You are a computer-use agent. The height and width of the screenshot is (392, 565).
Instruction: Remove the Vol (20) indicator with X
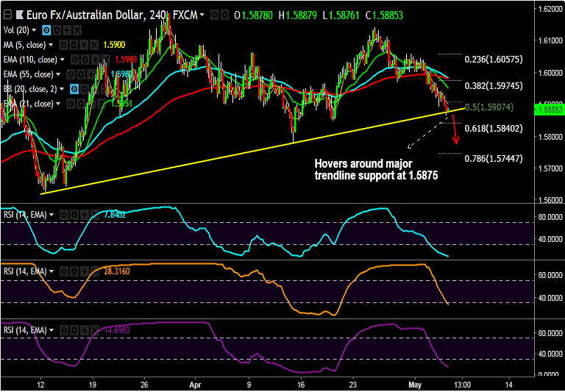[x=77, y=30]
